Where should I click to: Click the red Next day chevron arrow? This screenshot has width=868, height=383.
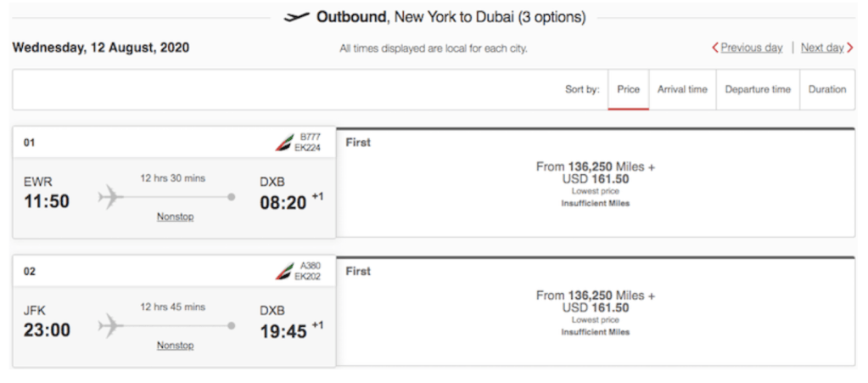(x=850, y=48)
